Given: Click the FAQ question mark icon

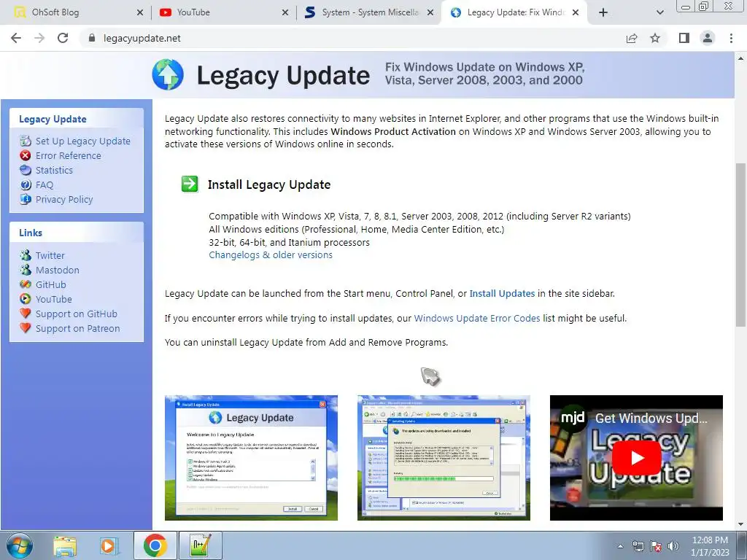Looking at the screenshot, I should (x=26, y=184).
